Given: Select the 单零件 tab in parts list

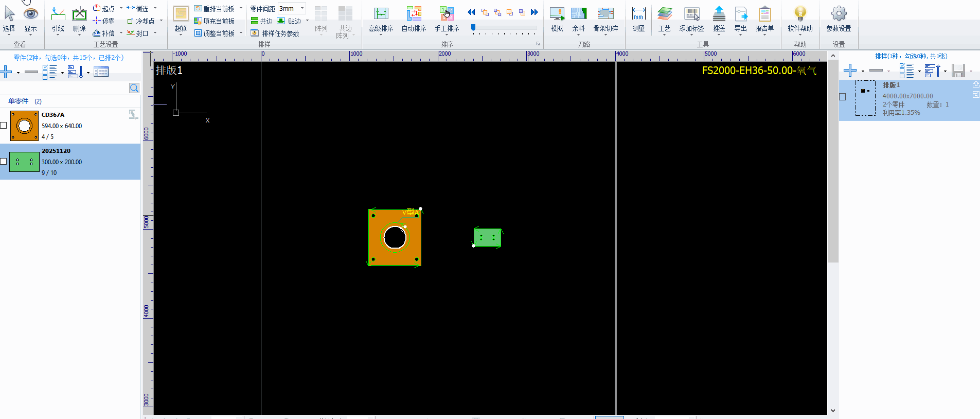Looking at the screenshot, I should [x=19, y=101].
